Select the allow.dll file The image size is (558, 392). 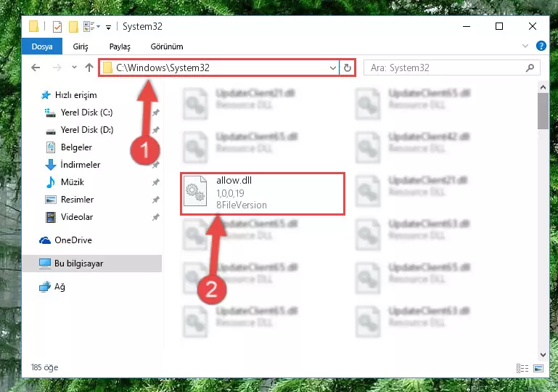pos(263,194)
